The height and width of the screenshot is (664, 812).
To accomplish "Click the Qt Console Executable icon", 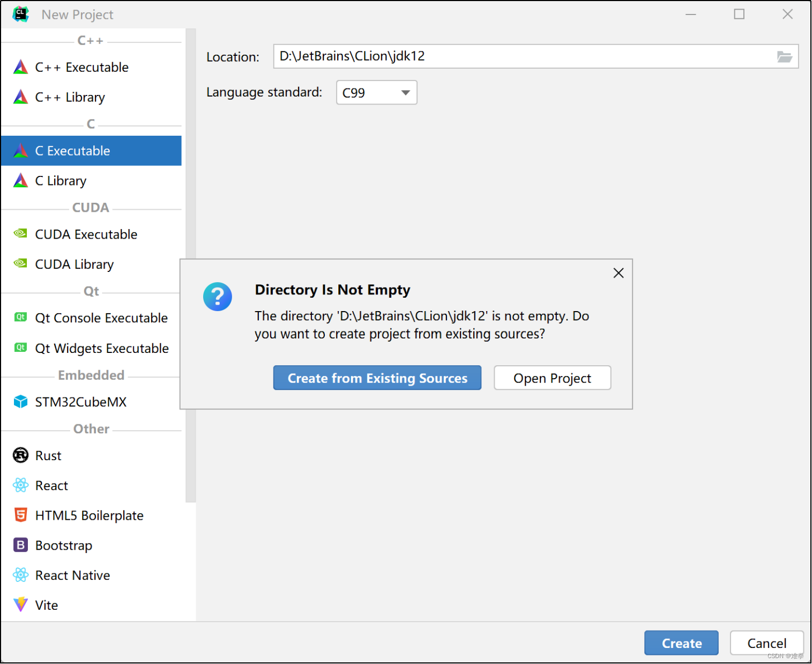I will click(x=20, y=317).
